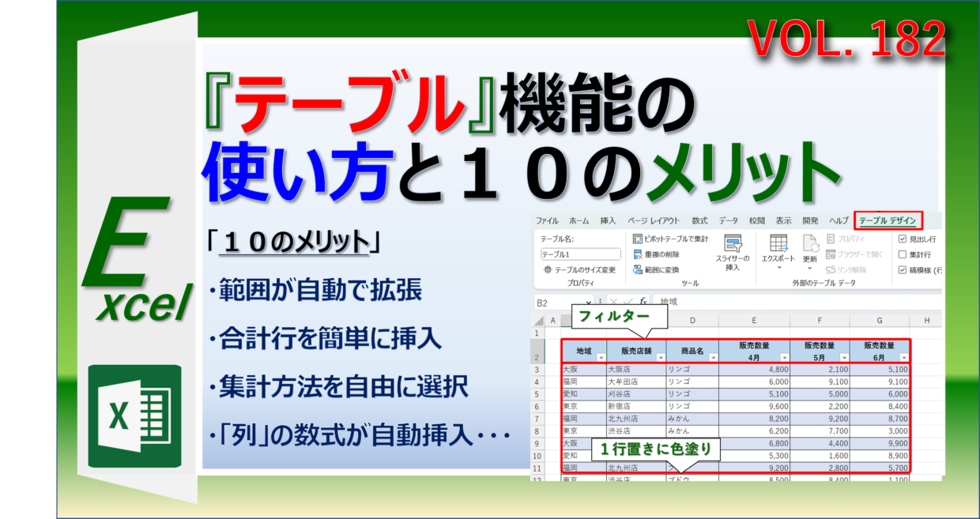Select column H header
The height and width of the screenshot is (519, 980).
click(925, 321)
